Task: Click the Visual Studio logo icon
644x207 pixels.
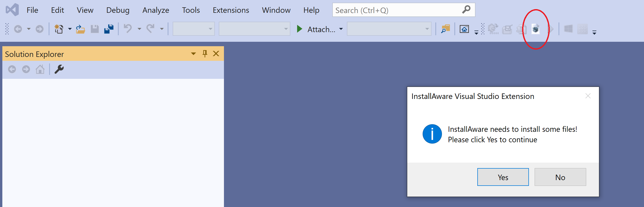Action: click(12, 10)
